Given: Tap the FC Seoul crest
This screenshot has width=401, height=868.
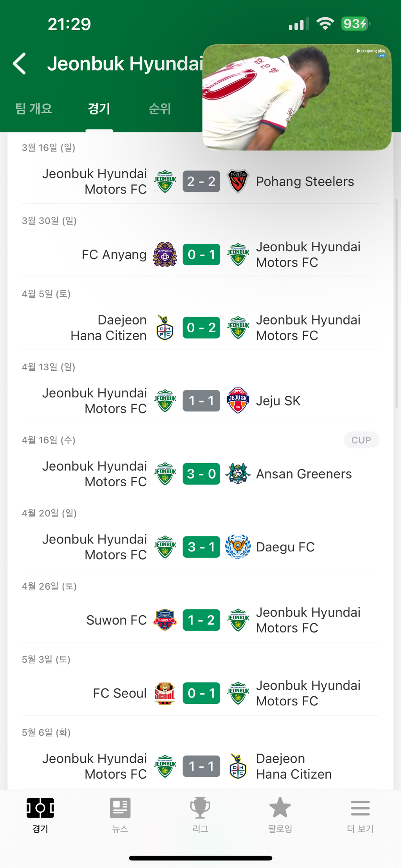Looking at the screenshot, I should [165, 693].
